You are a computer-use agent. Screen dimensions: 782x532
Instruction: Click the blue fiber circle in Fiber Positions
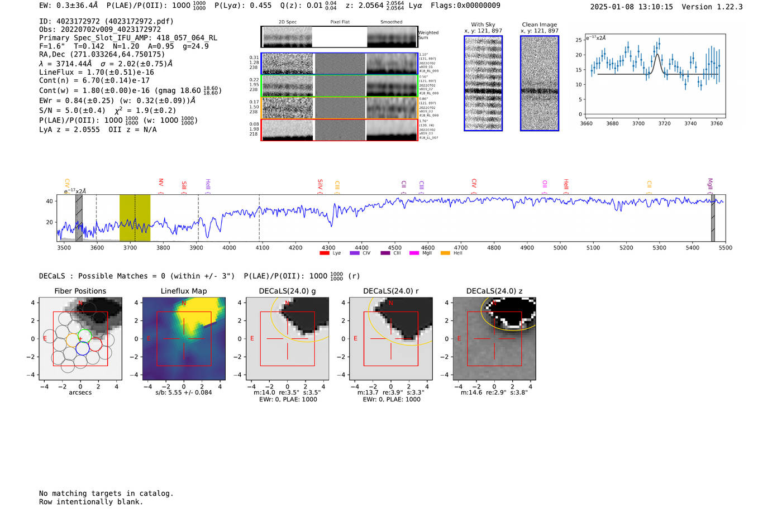tap(82, 348)
